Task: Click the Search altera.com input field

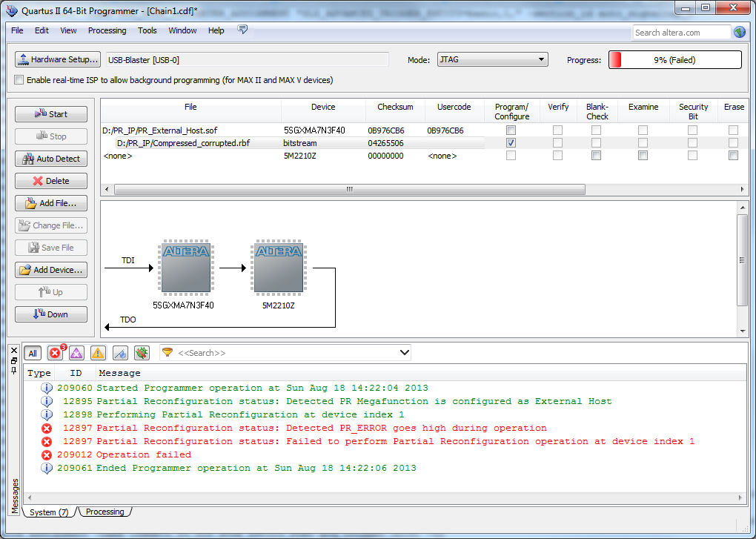Action: [682, 33]
